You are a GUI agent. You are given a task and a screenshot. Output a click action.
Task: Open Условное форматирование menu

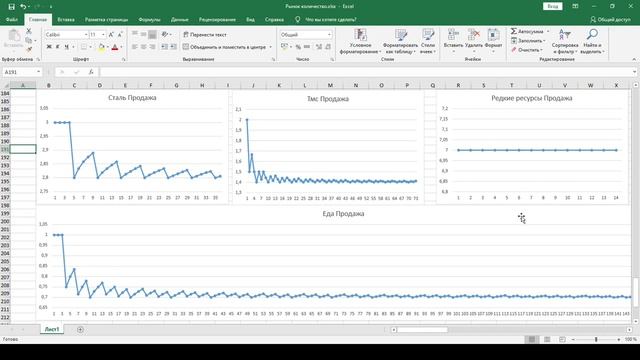point(360,41)
